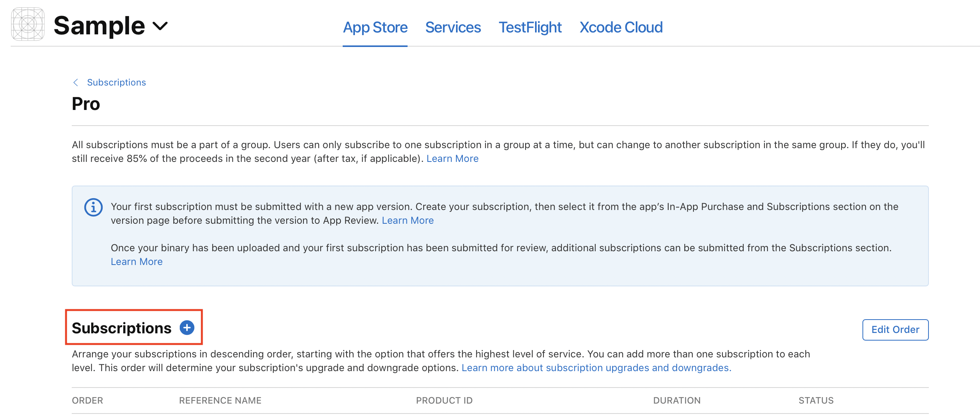Viewport: 980px width, 420px height.
Task: Click Edit Order button
Action: click(895, 330)
